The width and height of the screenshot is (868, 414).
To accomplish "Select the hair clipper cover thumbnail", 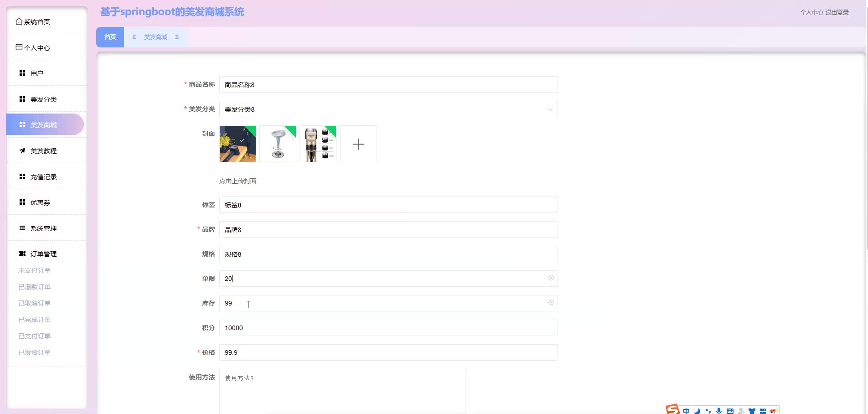I will [x=318, y=144].
